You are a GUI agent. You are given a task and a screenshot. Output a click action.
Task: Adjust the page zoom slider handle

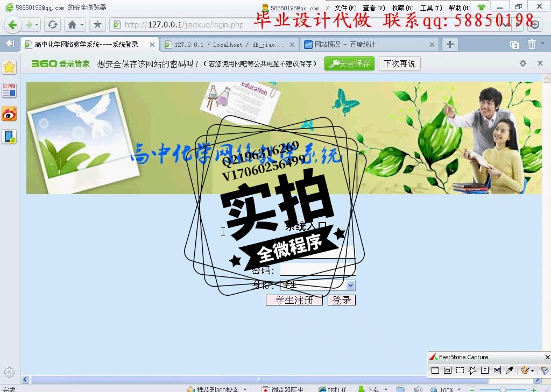(x=503, y=389)
